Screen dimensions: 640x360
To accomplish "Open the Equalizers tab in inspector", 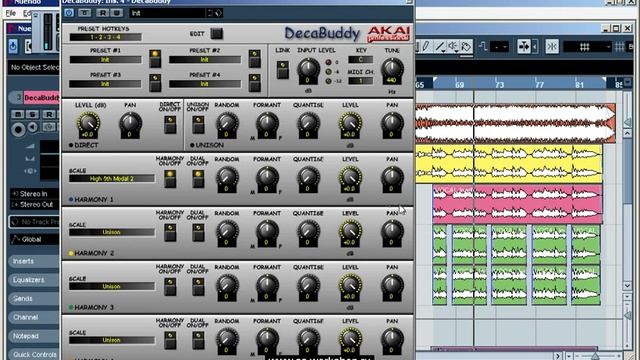I will pos(33,280).
